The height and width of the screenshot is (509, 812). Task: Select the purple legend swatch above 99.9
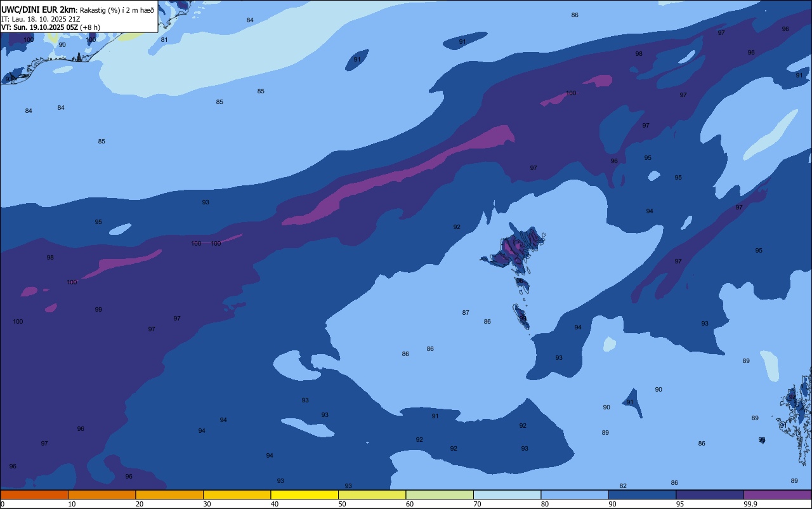[x=777, y=495]
